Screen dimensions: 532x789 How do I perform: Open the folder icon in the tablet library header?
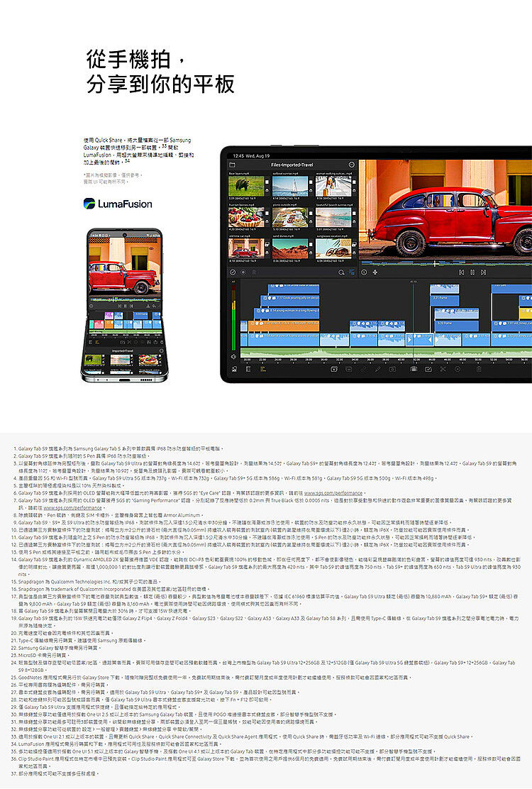[233, 165]
